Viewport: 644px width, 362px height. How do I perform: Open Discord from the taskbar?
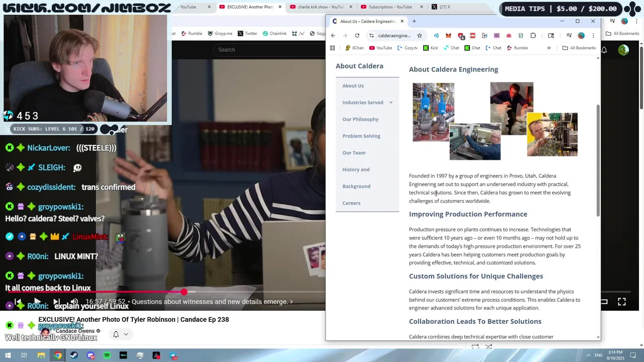pyautogui.click(x=91, y=355)
